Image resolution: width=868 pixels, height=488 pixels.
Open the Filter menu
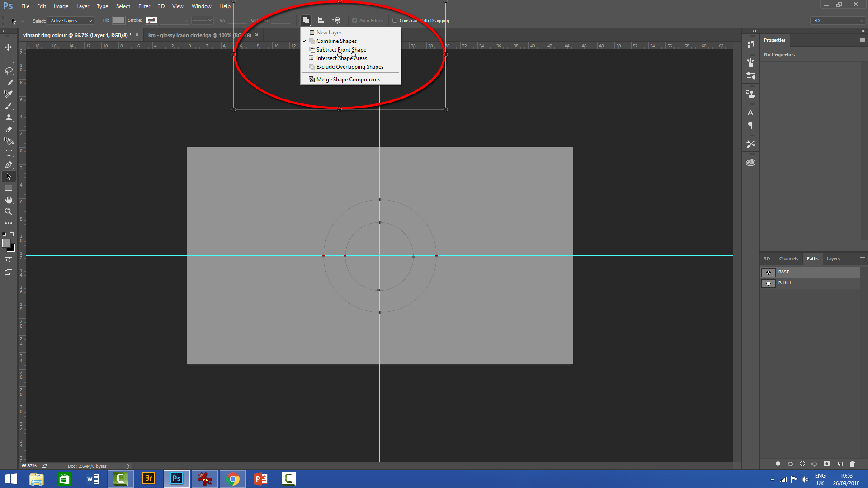point(144,6)
